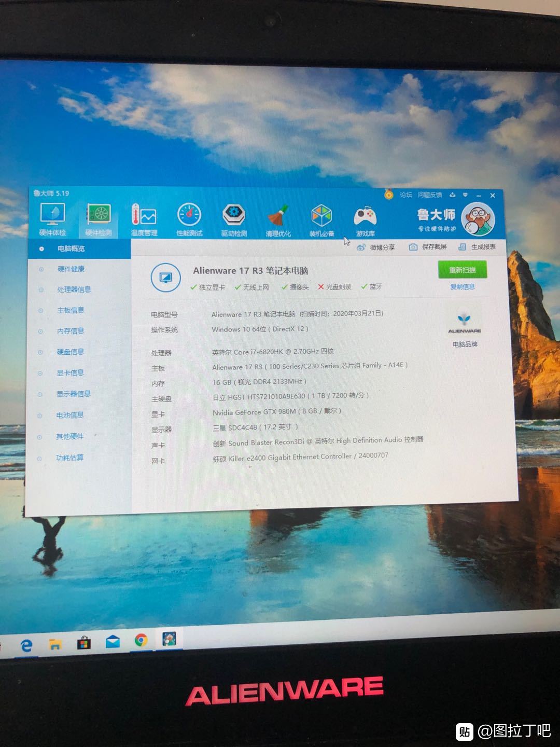560x747 pixels.
Task: Click the 'HGST HTS721010A9E630' hard disk value
Action: point(291,396)
